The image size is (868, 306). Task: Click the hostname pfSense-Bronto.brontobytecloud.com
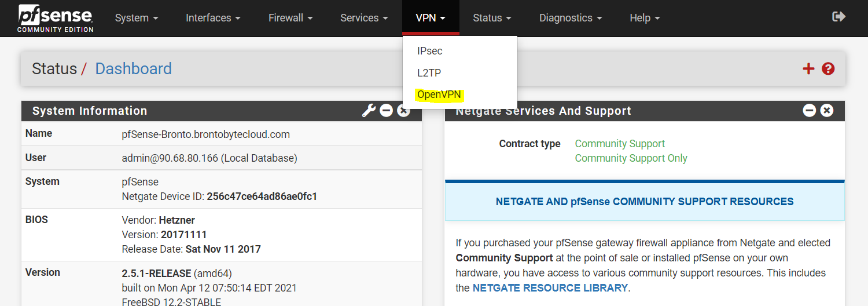[206, 134]
